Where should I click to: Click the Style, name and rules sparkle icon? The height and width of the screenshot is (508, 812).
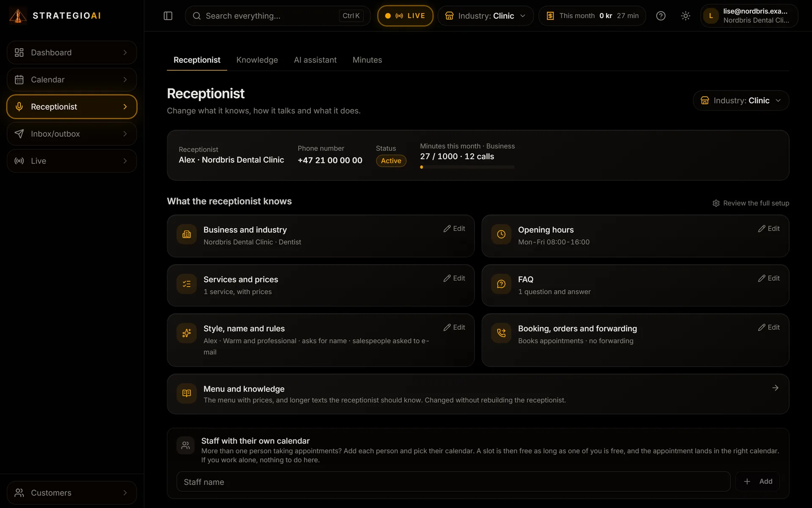click(187, 333)
